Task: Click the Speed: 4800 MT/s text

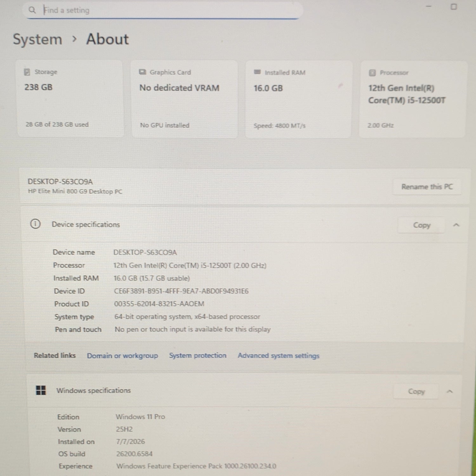Action: tap(280, 126)
